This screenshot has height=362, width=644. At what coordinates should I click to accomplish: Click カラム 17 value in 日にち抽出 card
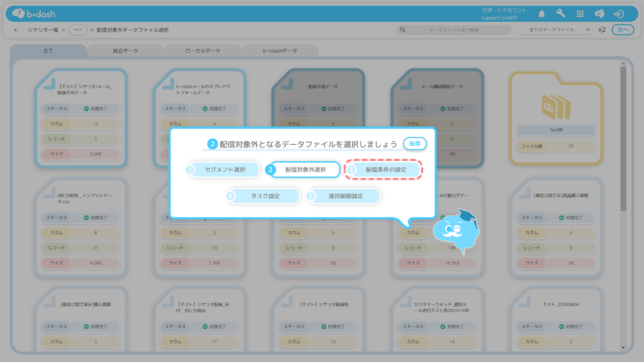(x=214, y=342)
